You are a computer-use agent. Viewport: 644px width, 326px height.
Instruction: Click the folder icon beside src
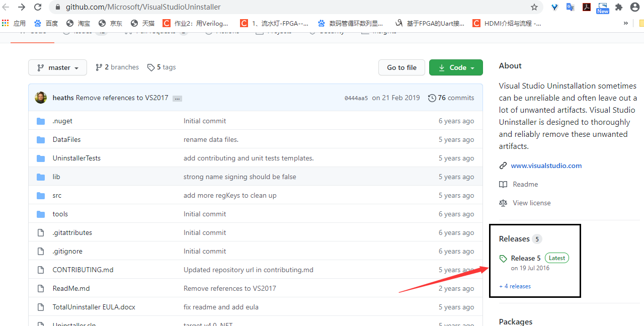point(41,196)
